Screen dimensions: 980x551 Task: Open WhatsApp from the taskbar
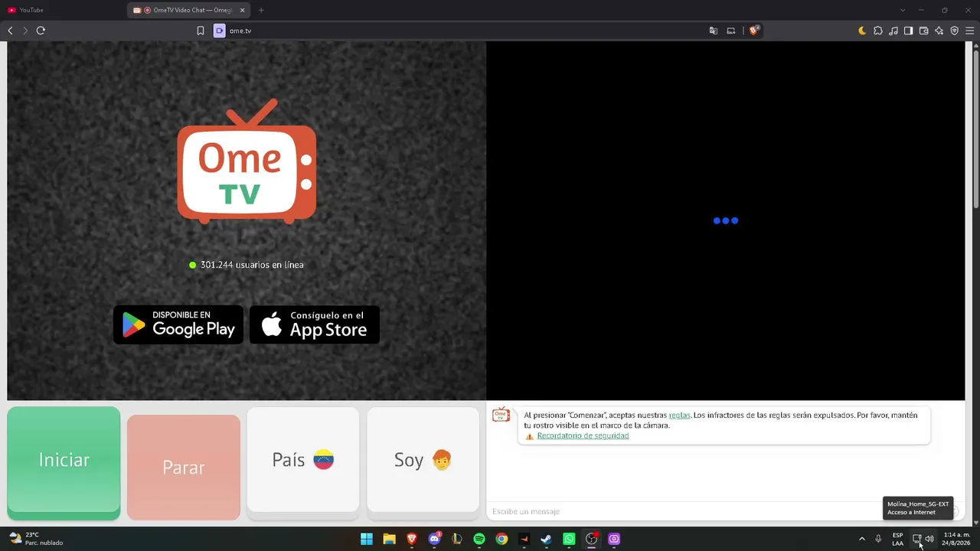(569, 539)
